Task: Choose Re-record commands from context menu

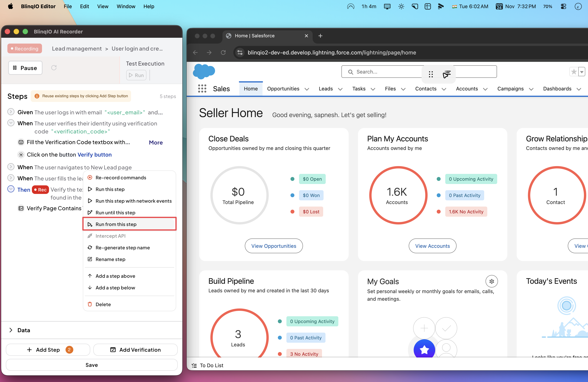Action: pos(121,178)
